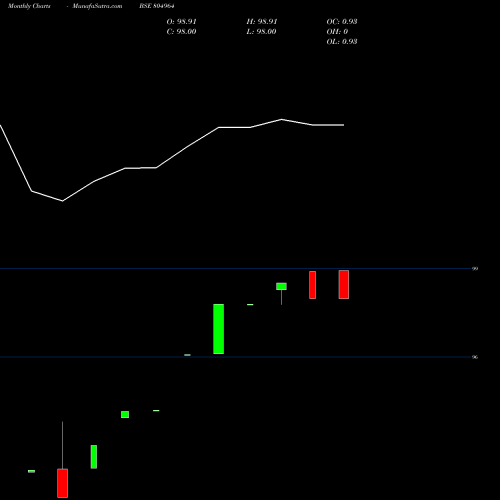Select the green candle with a lower wick near 99
This screenshot has width=500, height=500.
click(281, 294)
